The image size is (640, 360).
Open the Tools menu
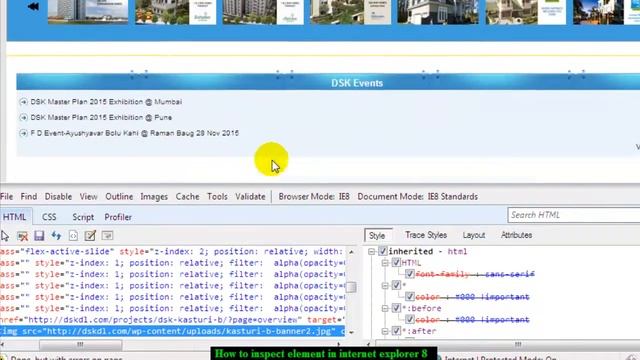pyautogui.click(x=217, y=196)
